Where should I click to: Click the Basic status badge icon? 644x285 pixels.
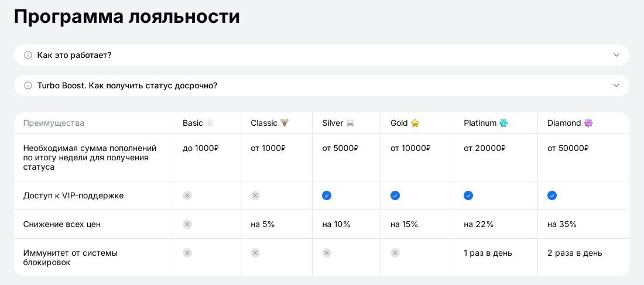[210, 123]
